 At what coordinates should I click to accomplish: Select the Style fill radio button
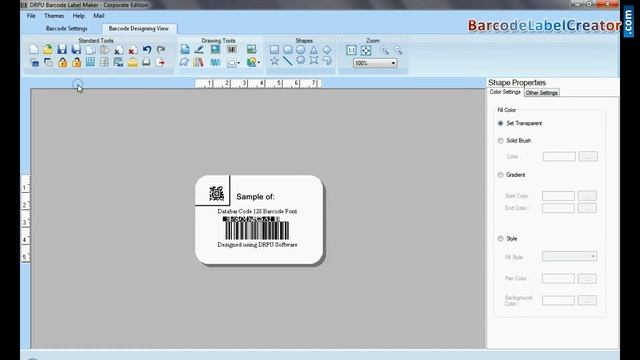tap(500, 238)
